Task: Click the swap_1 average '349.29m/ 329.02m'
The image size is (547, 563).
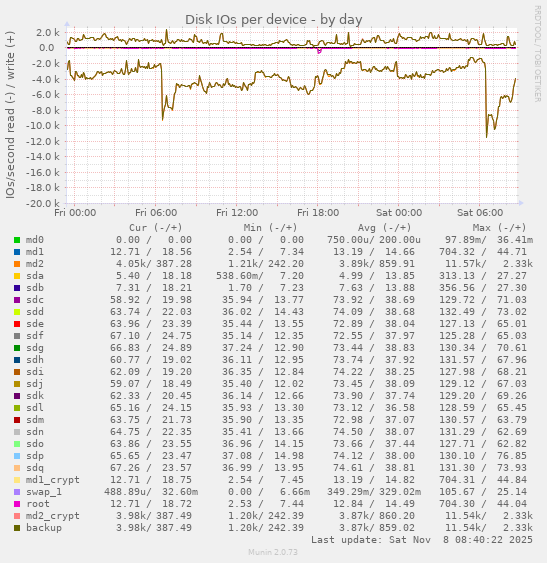Action: 374,492
